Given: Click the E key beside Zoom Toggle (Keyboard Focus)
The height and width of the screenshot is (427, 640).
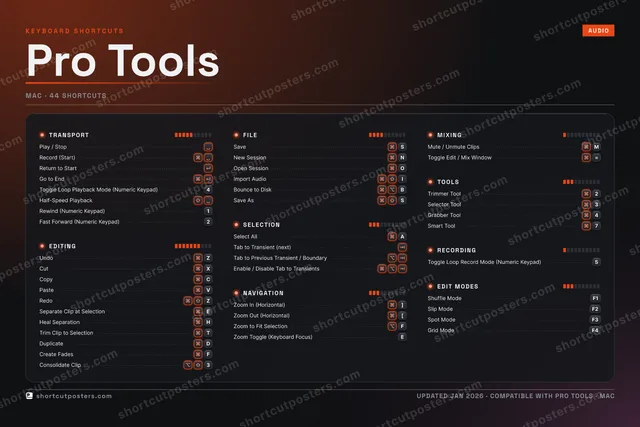Looking at the screenshot, I should (402, 337).
